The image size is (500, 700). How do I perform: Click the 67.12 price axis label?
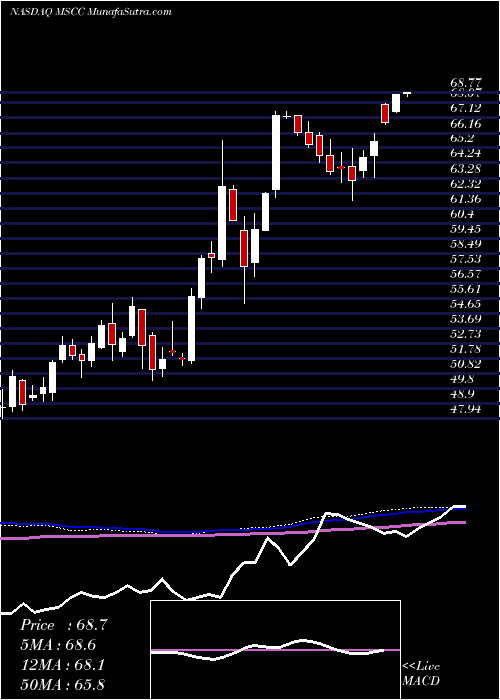pyautogui.click(x=466, y=108)
